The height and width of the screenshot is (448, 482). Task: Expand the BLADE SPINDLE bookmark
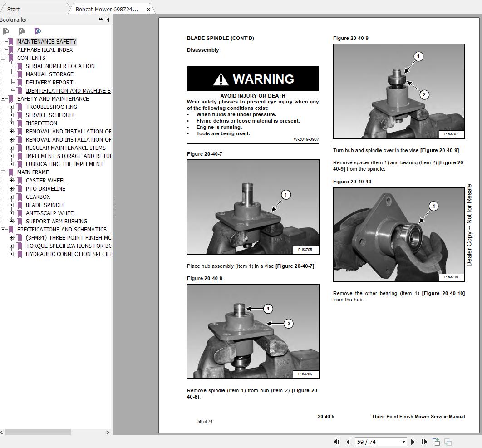(11, 205)
